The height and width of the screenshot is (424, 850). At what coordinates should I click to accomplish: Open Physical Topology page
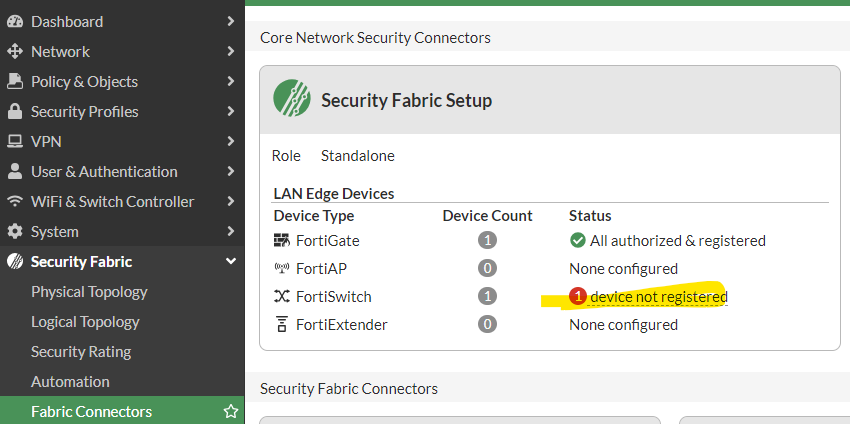[89, 291]
